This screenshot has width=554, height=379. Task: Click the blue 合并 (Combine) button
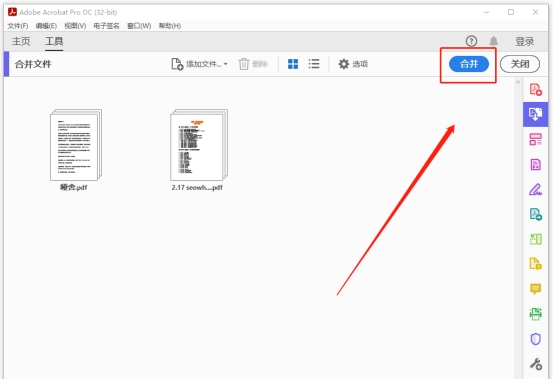coord(469,64)
